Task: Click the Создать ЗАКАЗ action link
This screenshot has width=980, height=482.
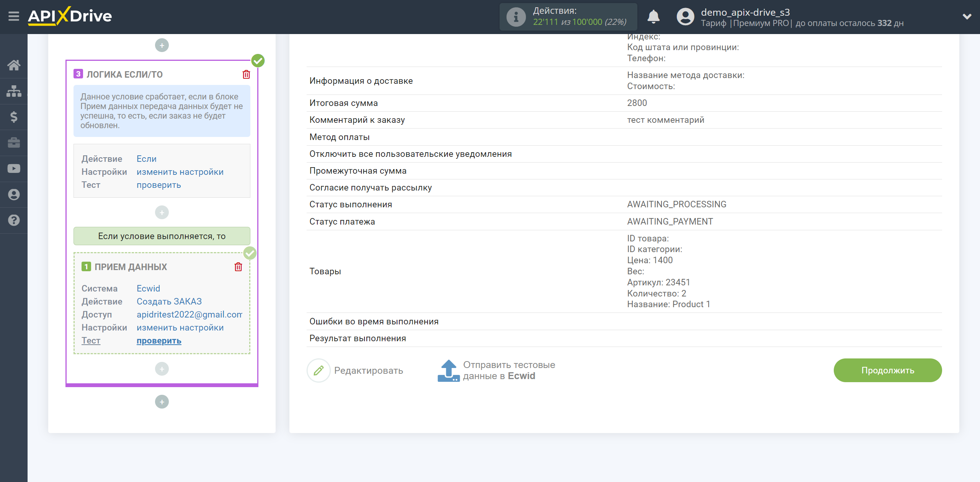Action: pos(169,301)
